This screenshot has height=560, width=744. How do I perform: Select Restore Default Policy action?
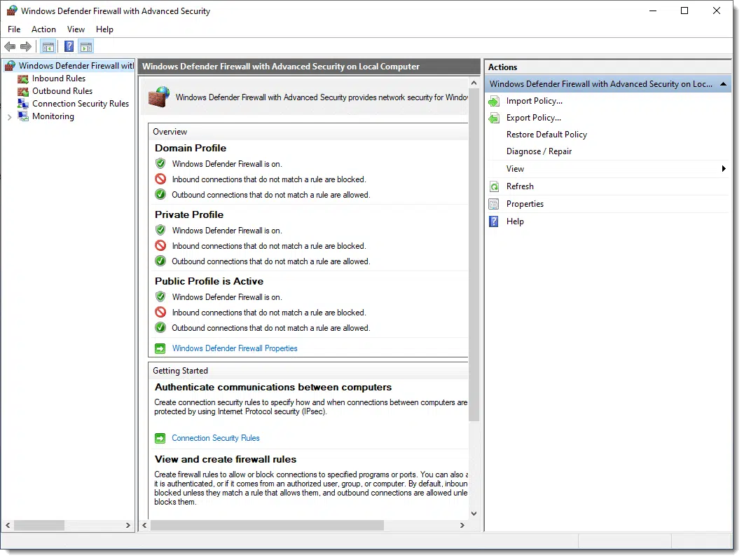546,135
